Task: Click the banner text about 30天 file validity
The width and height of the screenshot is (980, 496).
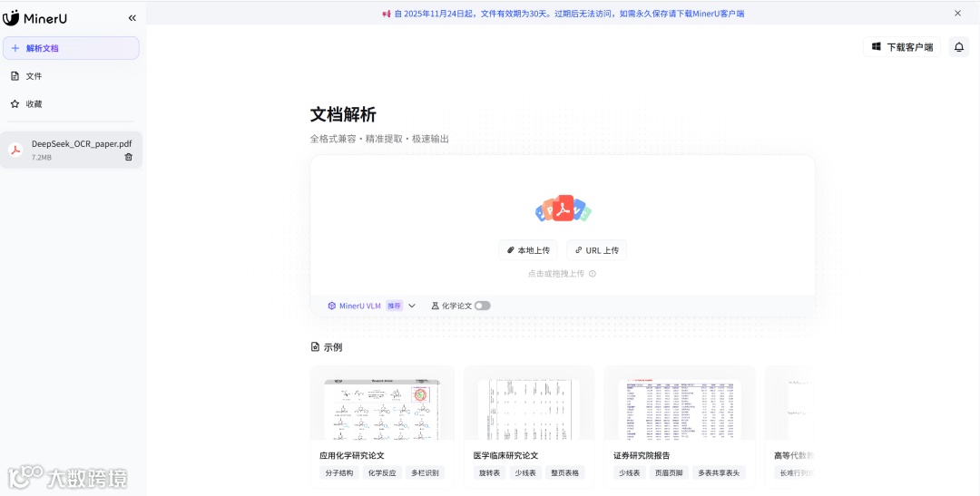Action: tap(569, 13)
